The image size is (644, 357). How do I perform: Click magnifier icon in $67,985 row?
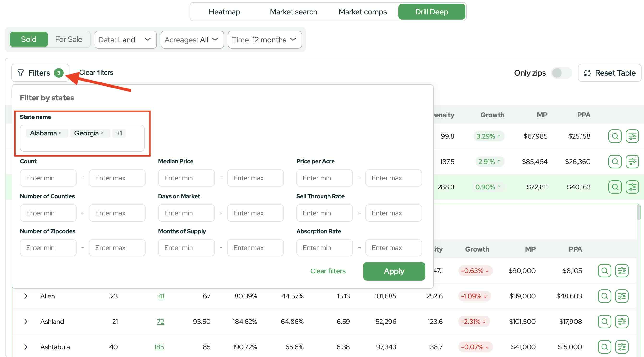tap(615, 136)
